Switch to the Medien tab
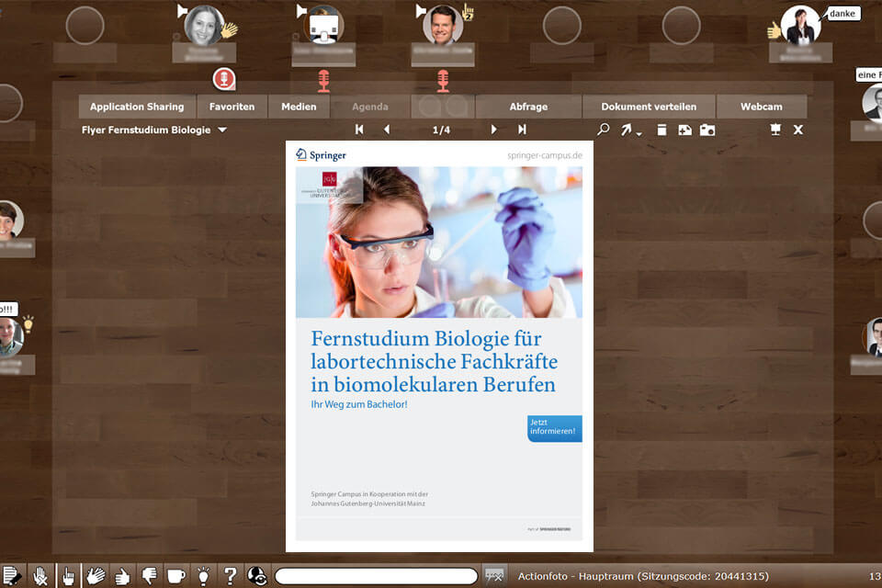The height and width of the screenshot is (588, 882). (x=299, y=107)
